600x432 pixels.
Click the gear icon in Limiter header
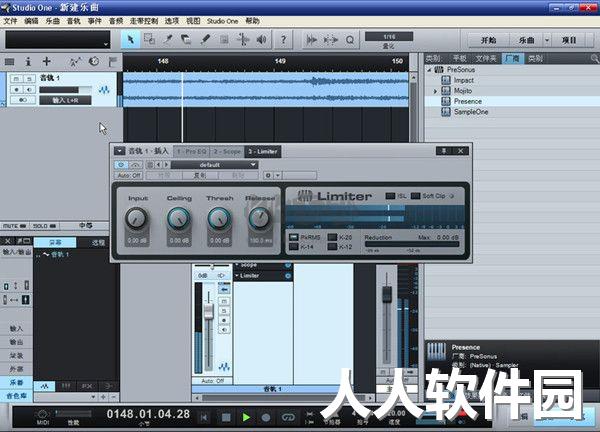tap(268, 175)
